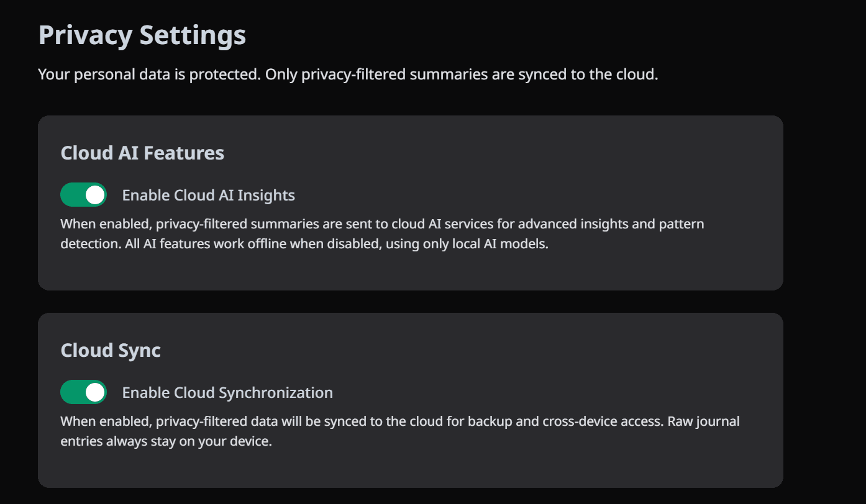Select the Enable Cloud AI Insights label
The width and height of the screenshot is (866, 504).
[x=208, y=194]
